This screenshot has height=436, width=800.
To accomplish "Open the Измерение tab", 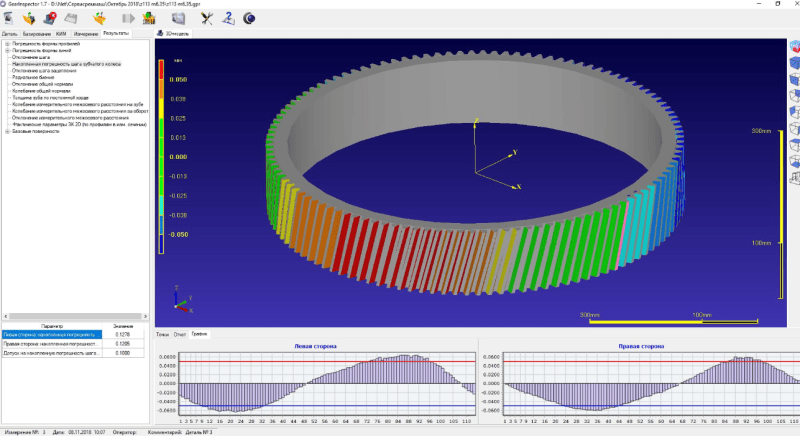I will click(x=84, y=33).
